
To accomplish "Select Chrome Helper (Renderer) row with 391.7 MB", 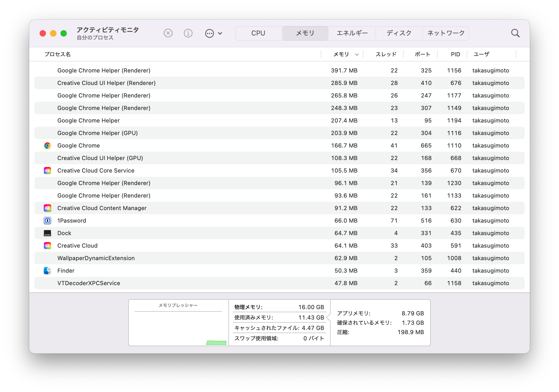I will coord(279,70).
